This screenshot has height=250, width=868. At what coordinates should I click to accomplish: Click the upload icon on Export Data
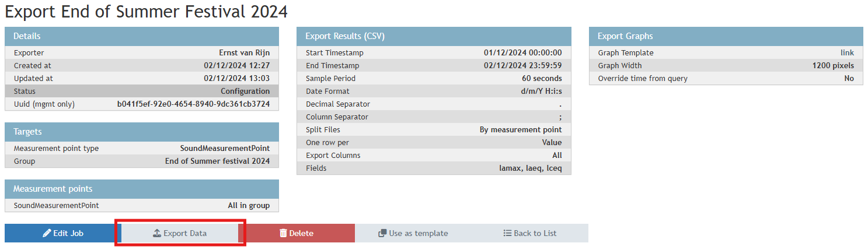[x=157, y=233]
